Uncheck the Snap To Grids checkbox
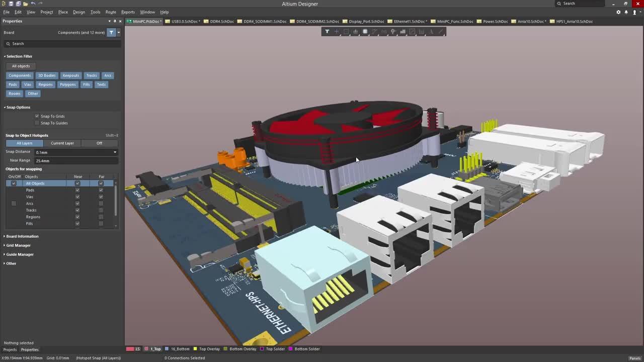Image resolution: width=644 pixels, height=362 pixels. pos(37,116)
